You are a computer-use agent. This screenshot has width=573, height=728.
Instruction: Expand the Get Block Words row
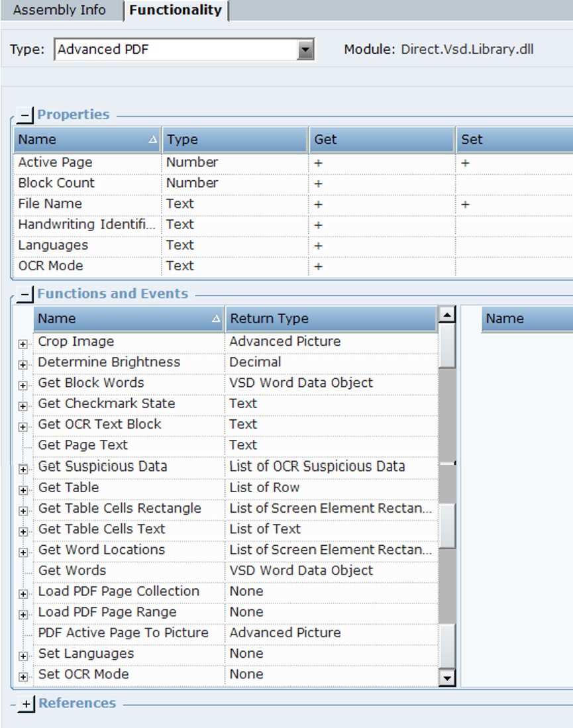coord(23,385)
